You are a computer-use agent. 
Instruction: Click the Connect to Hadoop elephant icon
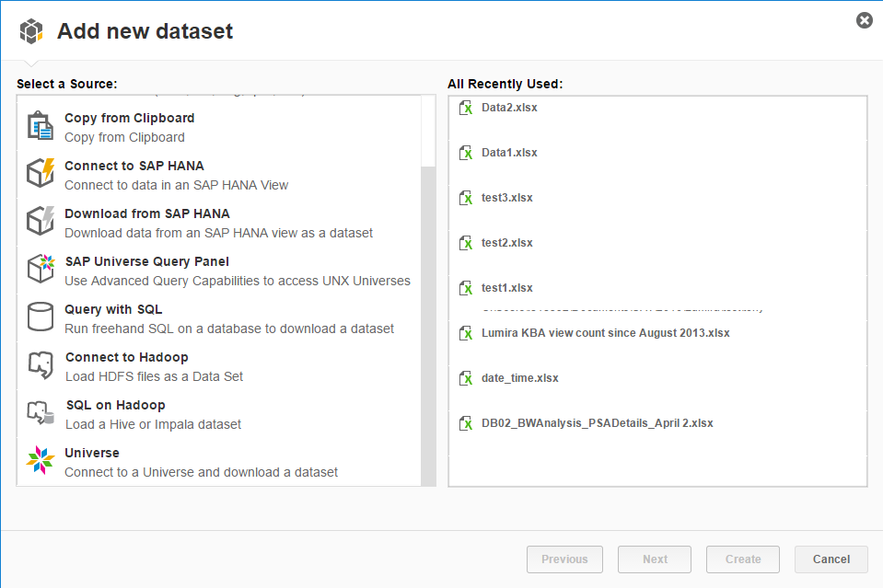coord(41,365)
